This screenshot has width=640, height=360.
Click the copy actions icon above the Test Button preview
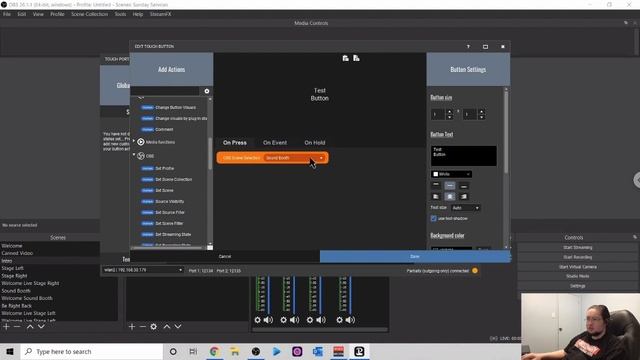click(345, 58)
